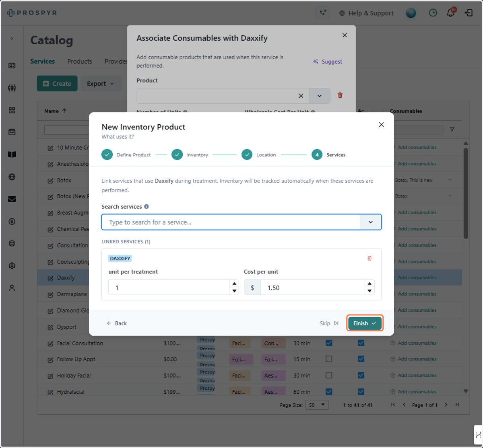Open contact card sidebar icon

pos(12,66)
